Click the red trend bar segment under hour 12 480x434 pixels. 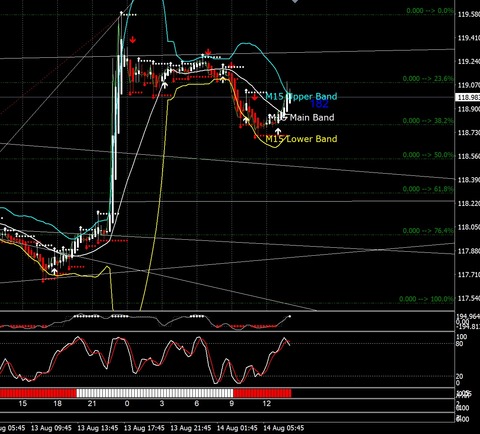[262, 393]
